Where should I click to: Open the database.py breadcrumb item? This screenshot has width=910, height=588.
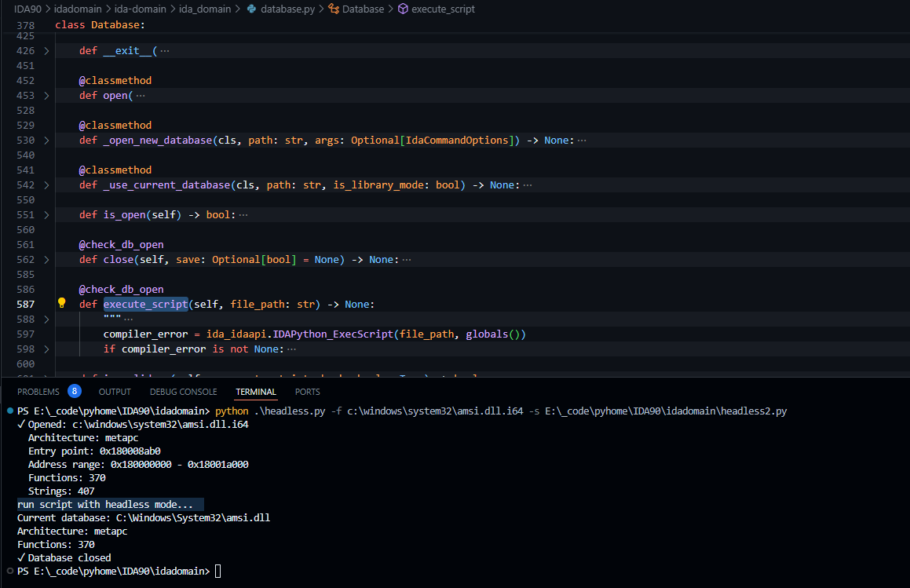(x=286, y=9)
